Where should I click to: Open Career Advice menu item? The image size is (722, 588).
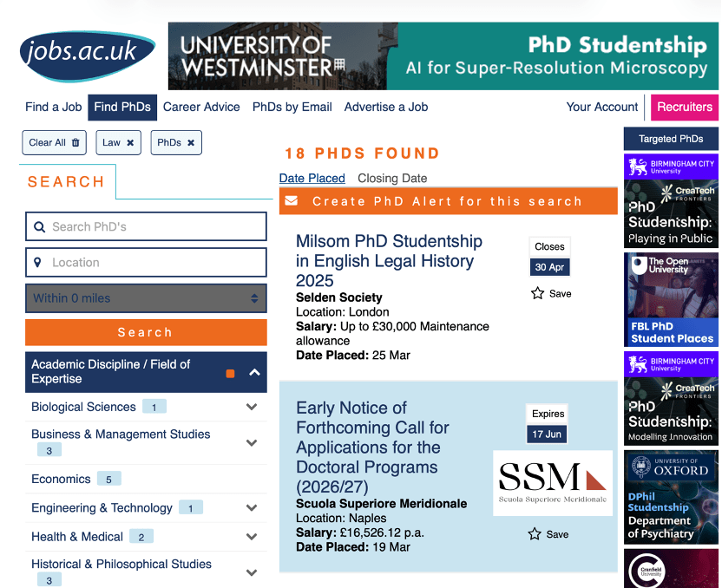tap(201, 108)
